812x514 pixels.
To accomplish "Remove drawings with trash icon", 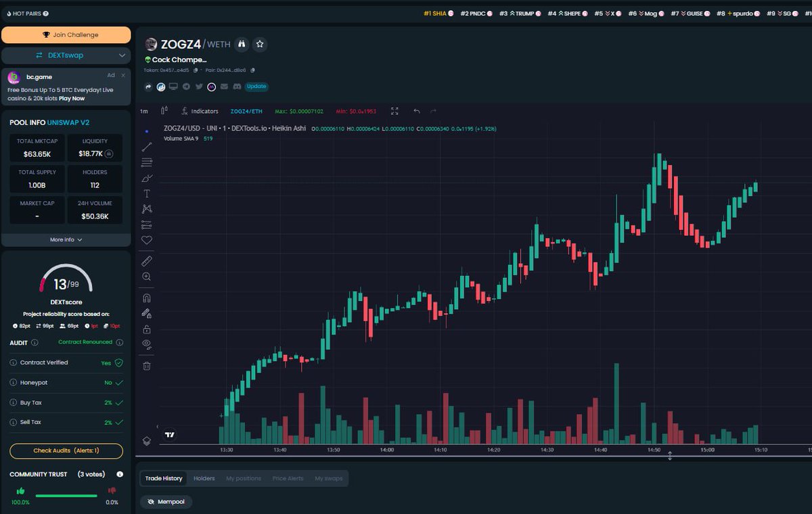I will (x=147, y=366).
